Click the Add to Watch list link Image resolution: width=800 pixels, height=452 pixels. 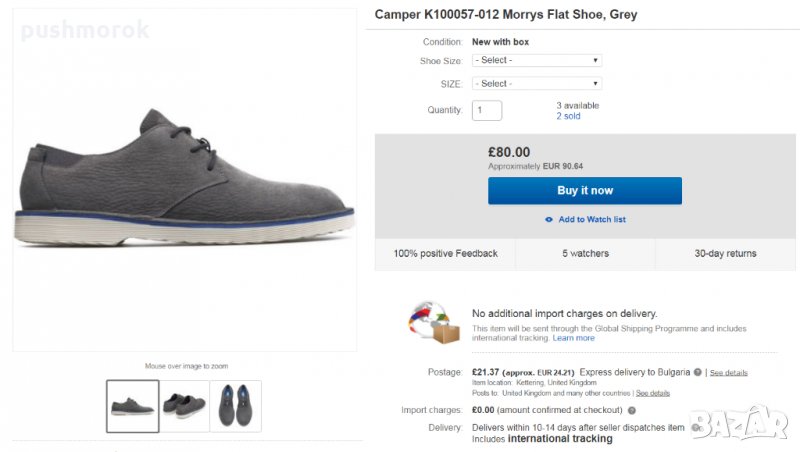(592, 219)
